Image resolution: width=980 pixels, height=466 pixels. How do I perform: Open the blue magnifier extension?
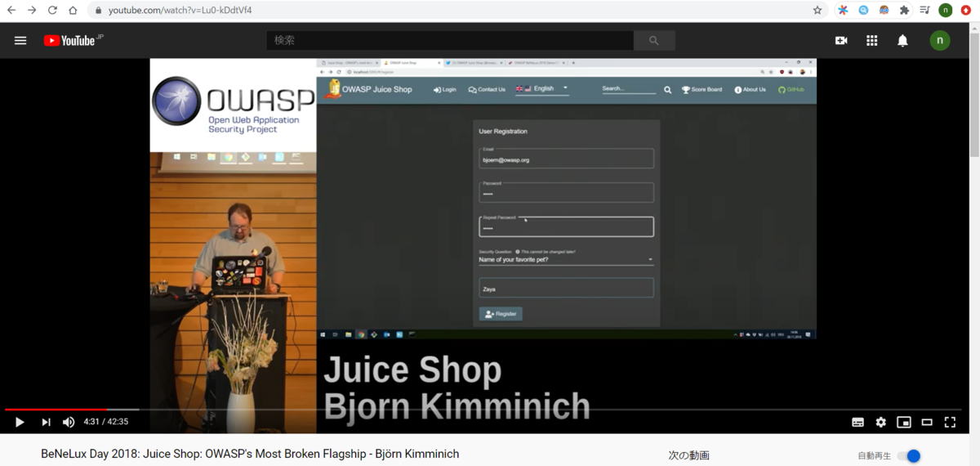coord(863,11)
